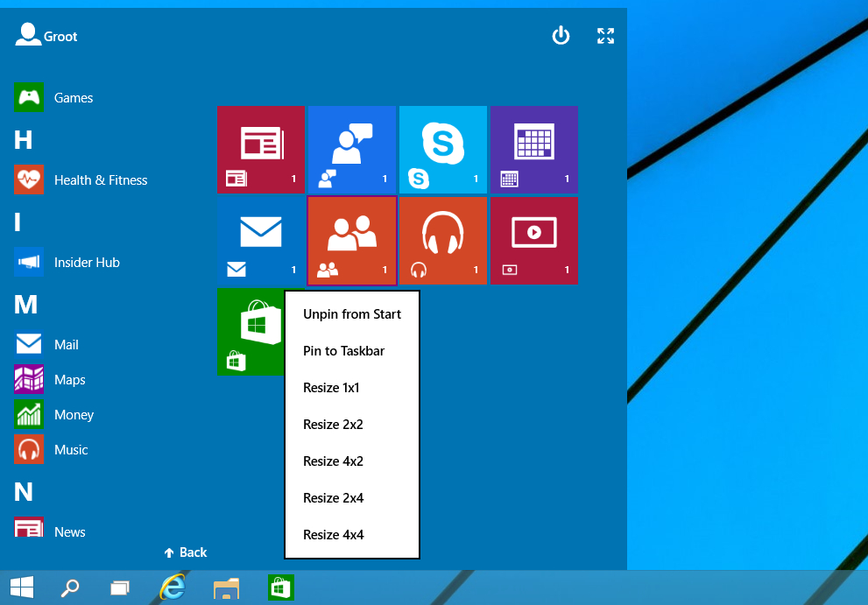
Task: Open File Explorer from taskbar
Action: (x=226, y=588)
